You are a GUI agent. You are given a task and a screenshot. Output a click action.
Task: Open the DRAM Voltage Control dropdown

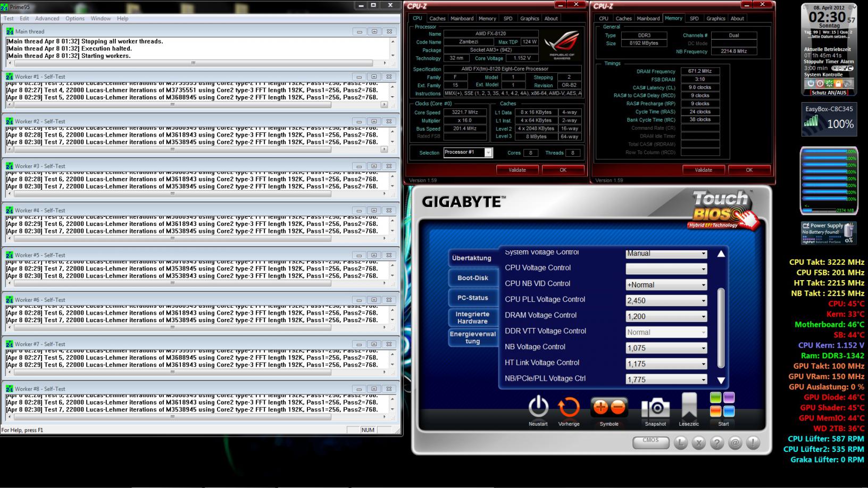tap(666, 316)
